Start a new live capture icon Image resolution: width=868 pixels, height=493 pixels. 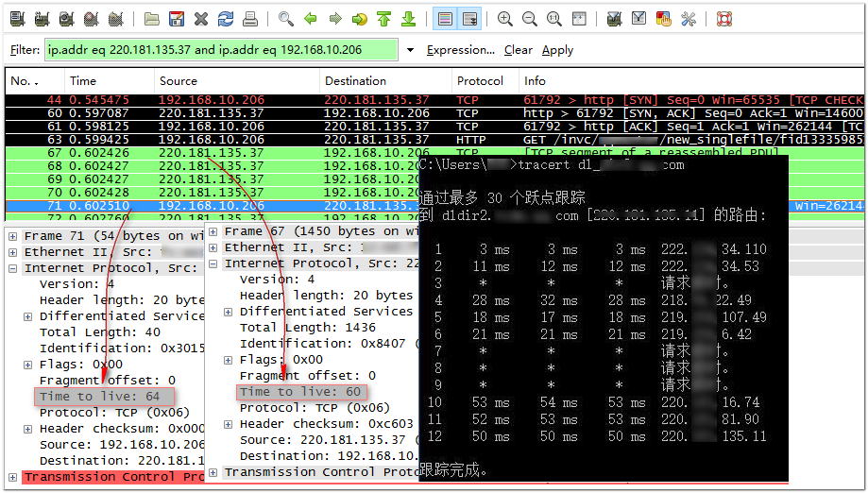point(66,20)
